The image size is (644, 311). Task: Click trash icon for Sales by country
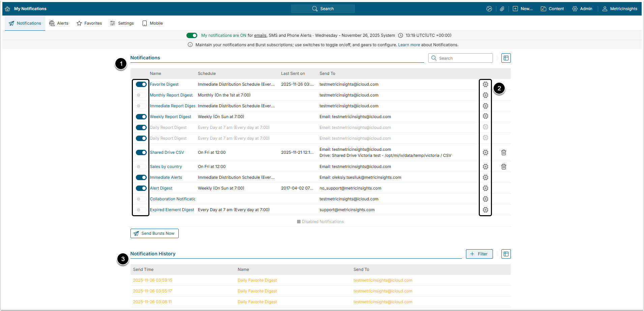(503, 167)
